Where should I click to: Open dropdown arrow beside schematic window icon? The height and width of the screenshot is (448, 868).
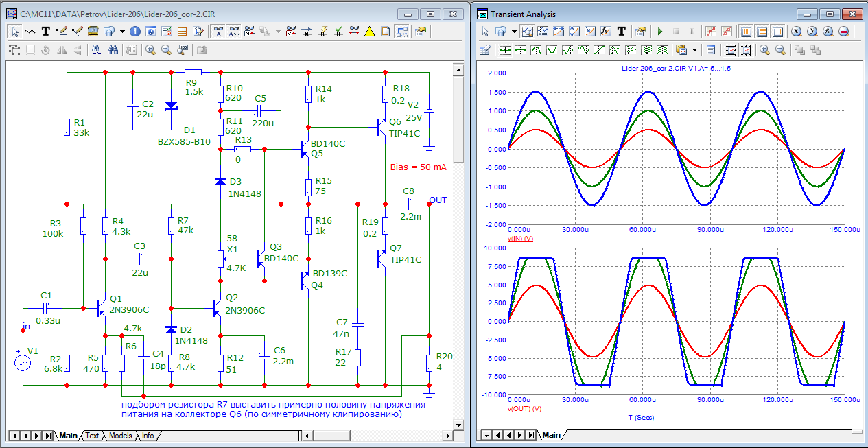click(122, 32)
